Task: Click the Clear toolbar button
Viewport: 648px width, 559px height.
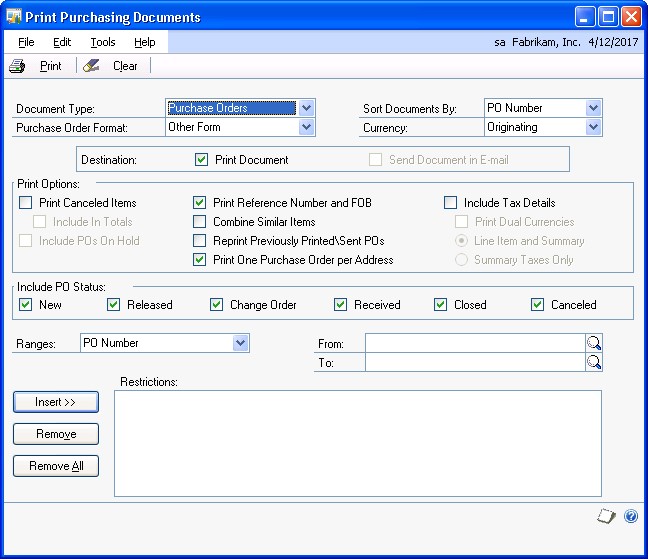Action: click(x=125, y=66)
